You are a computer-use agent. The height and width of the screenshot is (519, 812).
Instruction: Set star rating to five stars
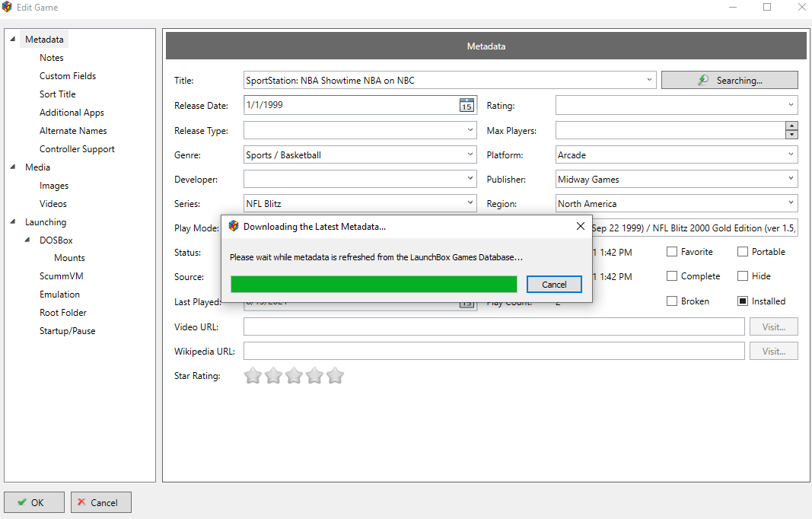[336, 375]
